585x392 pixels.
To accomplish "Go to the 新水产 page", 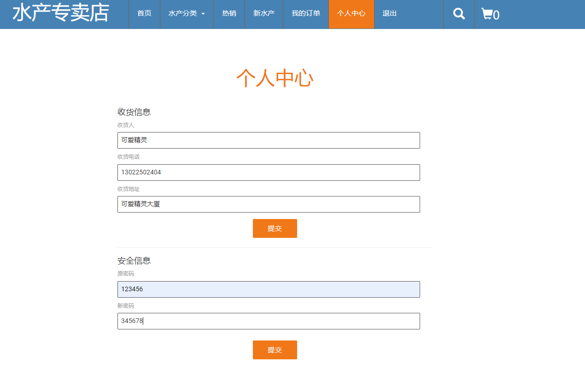I will point(263,13).
